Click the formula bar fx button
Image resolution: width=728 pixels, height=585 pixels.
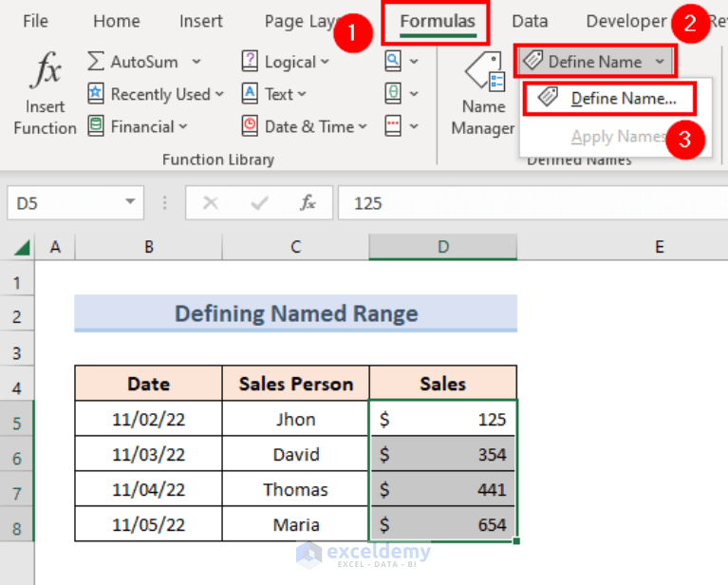tap(308, 203)
